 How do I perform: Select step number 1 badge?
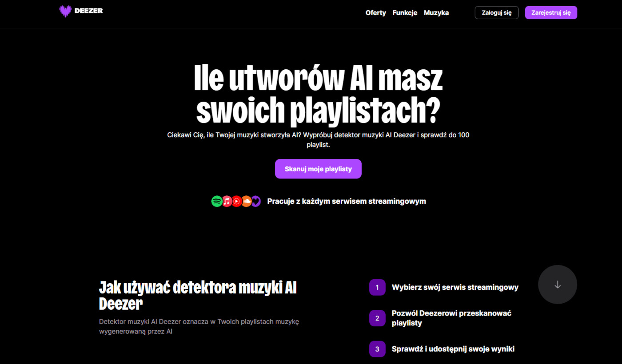pyautogui.click(x=377, y=287)
